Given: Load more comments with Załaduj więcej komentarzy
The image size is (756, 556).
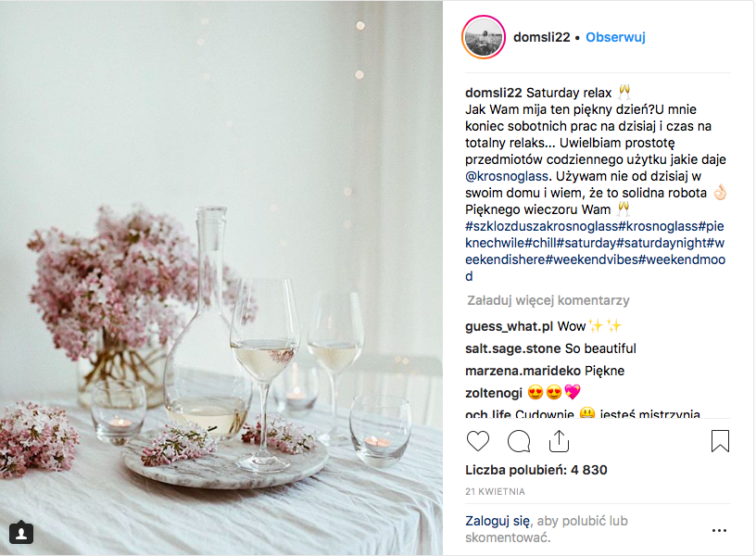Looking at the screenshot, I should (548, 300).
